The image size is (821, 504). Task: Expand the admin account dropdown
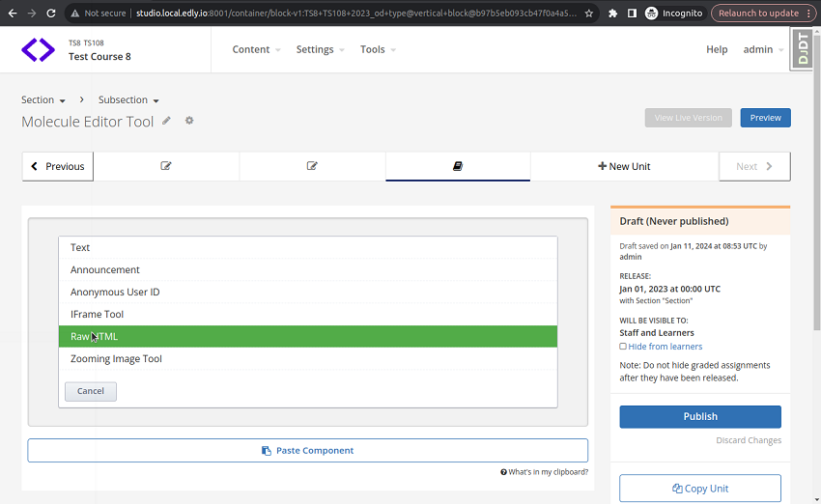[x=763, y=49]
